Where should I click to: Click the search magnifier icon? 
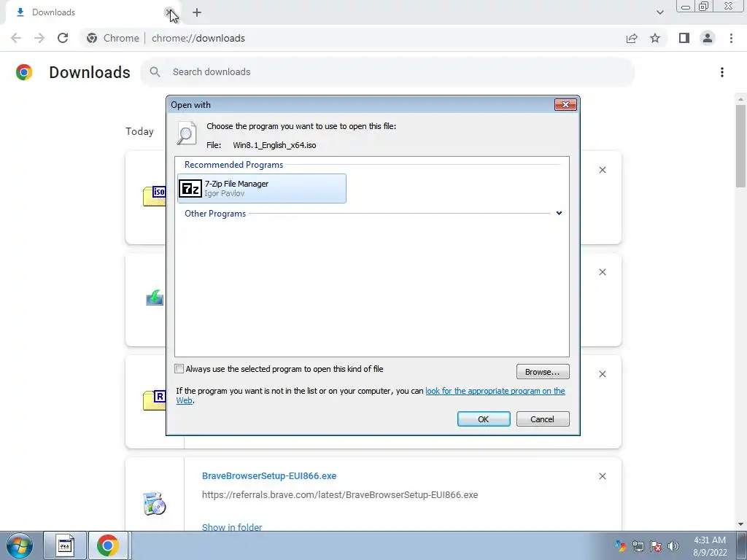[155, 72]
